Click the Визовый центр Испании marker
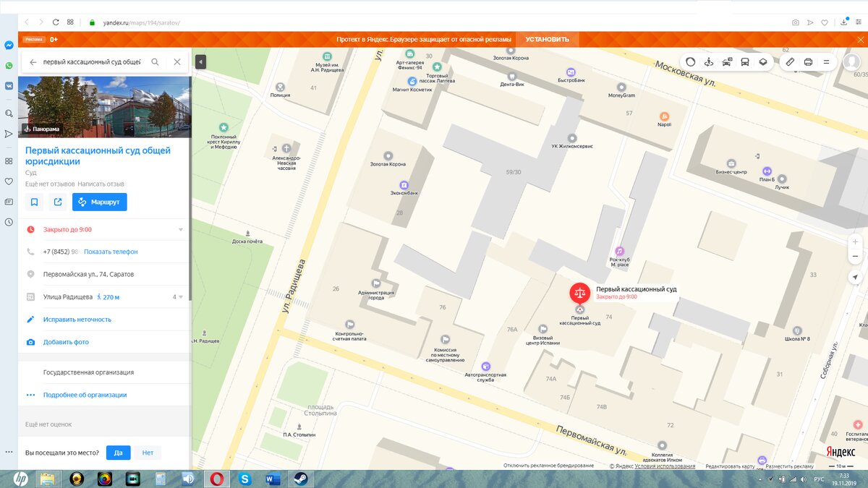 (542, 329)
